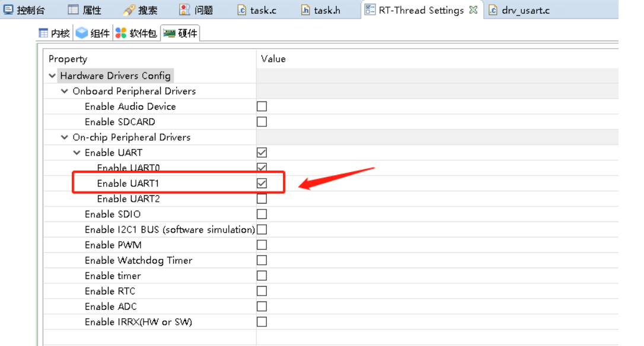Viewport: 644px width, 346px height.
Task: Click the RT-Thread Settings tab icon
Action: pos(369,9)
